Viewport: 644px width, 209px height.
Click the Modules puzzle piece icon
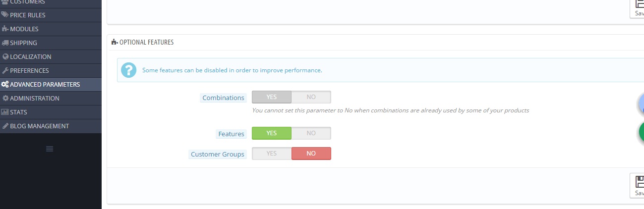[x=5, y=29]
